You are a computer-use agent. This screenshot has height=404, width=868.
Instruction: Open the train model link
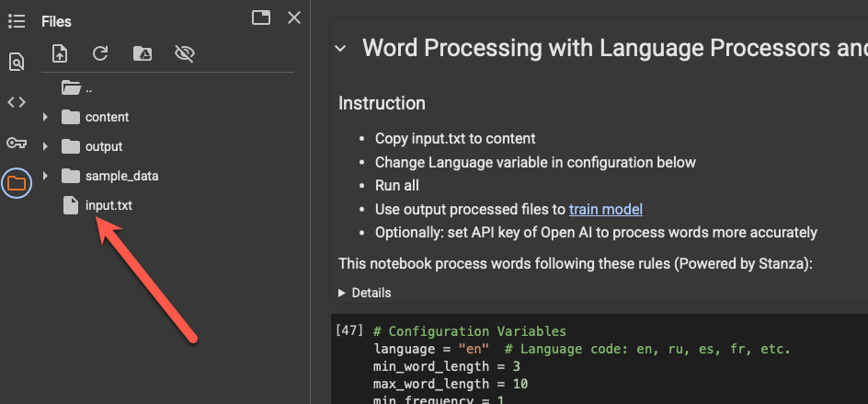605,209
